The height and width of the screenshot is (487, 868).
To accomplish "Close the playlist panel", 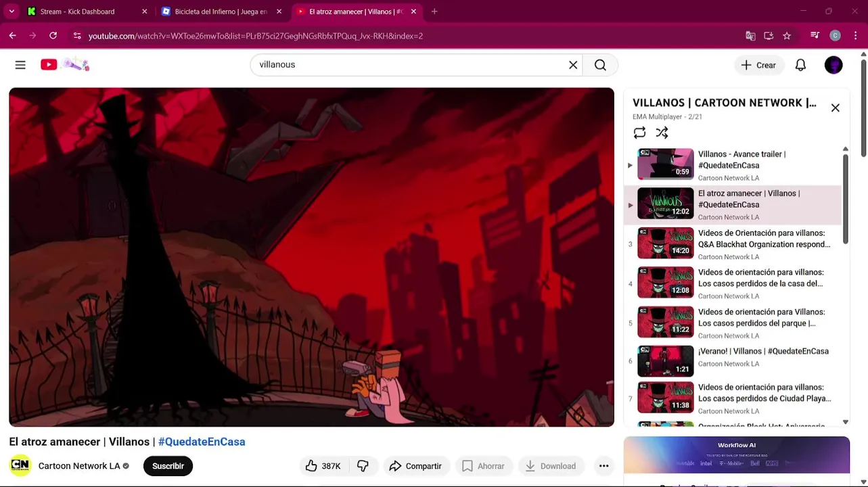I will 836,108.
